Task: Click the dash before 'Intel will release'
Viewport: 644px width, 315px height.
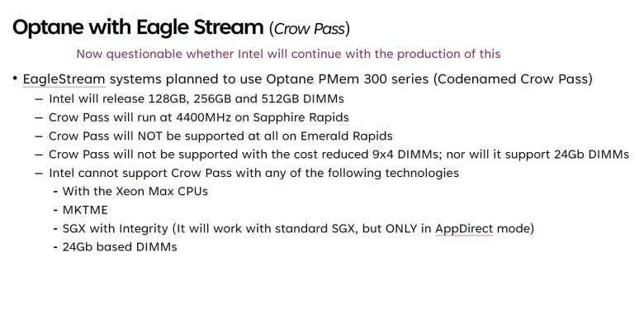Action: [39, 99]
